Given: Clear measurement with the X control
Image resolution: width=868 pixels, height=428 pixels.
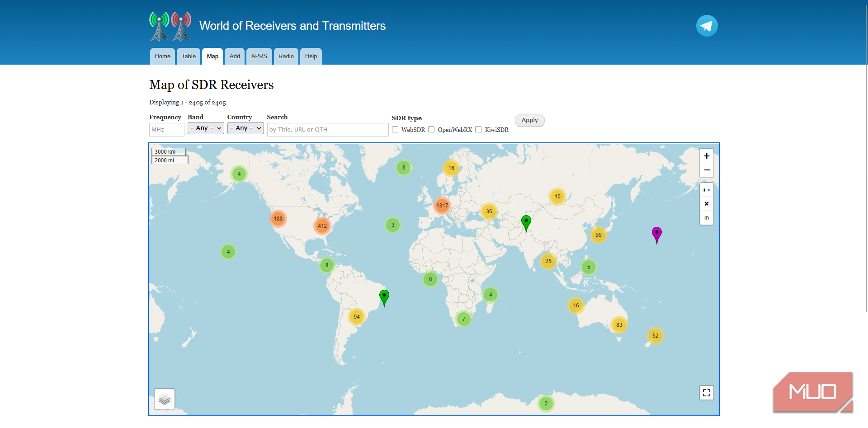Looking at the screenshot, I should (707, 204).
